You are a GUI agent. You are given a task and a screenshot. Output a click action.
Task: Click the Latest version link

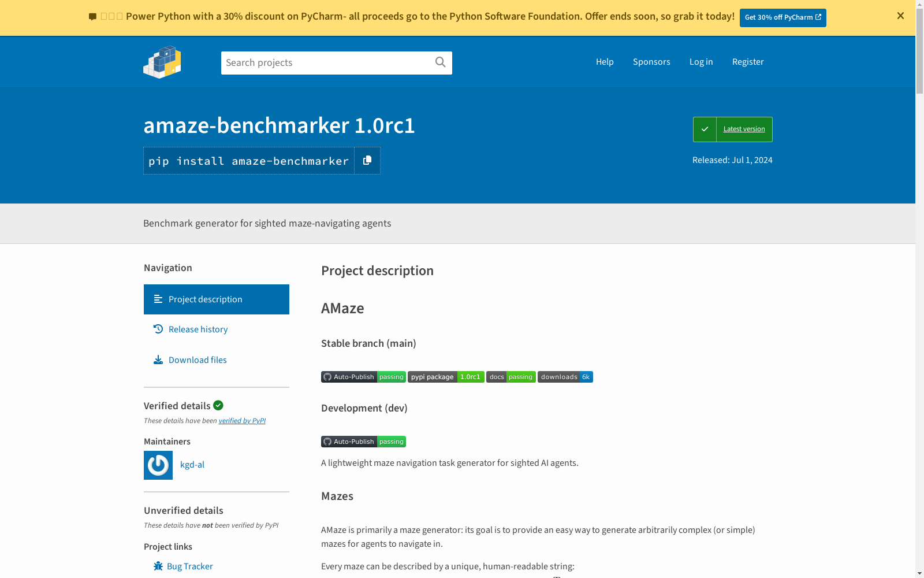pyautogui.click(x=744, y=129)
